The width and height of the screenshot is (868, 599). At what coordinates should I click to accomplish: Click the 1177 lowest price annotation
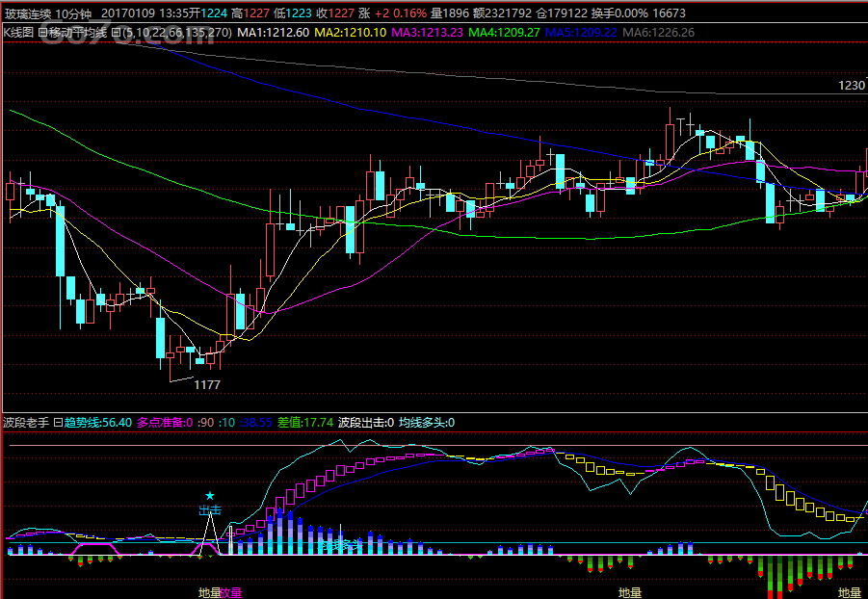(x=207, y=385)
